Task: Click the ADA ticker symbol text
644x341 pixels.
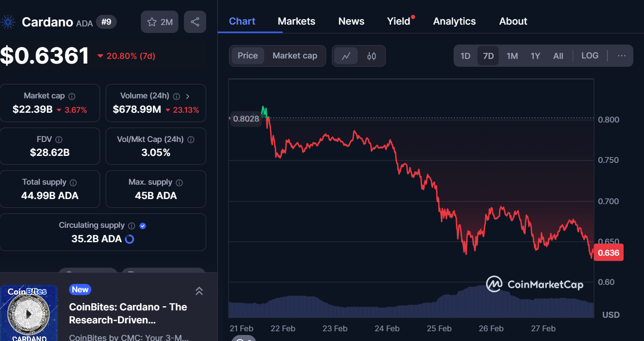Action: pos(84,23)
